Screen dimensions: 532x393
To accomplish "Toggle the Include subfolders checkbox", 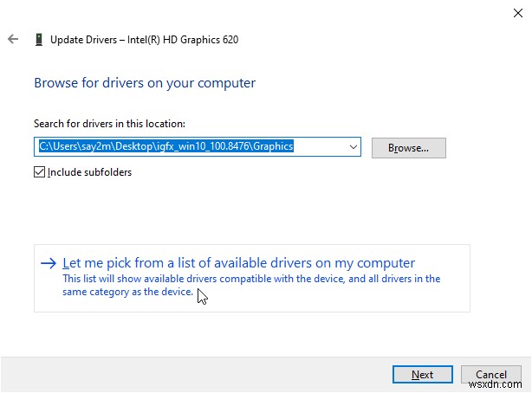I will coord(39,172).
